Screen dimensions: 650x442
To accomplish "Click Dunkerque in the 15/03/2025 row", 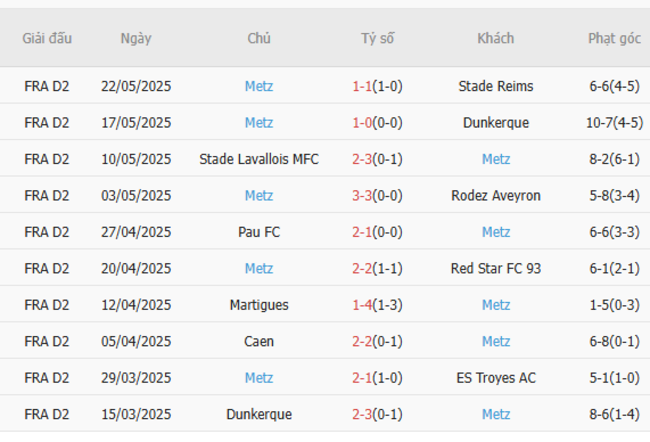I will coord(259,414).
